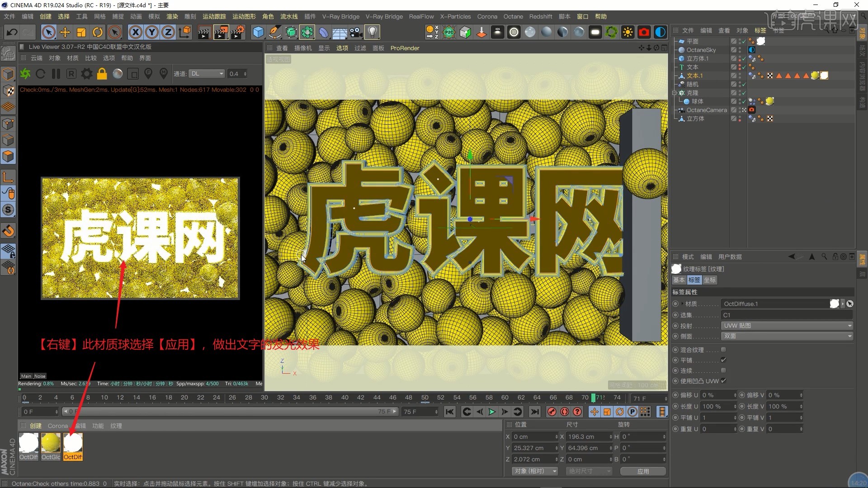The width and height of the screenshot is (868, 488).
Task: Click the Cube primitive icon
Action: click(258, 32)
